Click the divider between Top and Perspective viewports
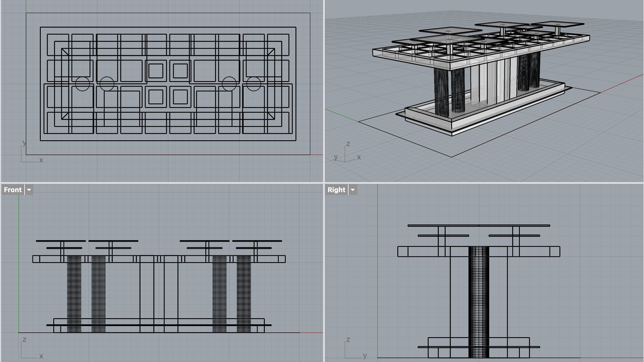Image resolution: width=644 pixels, height=362 pixels. pos(324,91)
